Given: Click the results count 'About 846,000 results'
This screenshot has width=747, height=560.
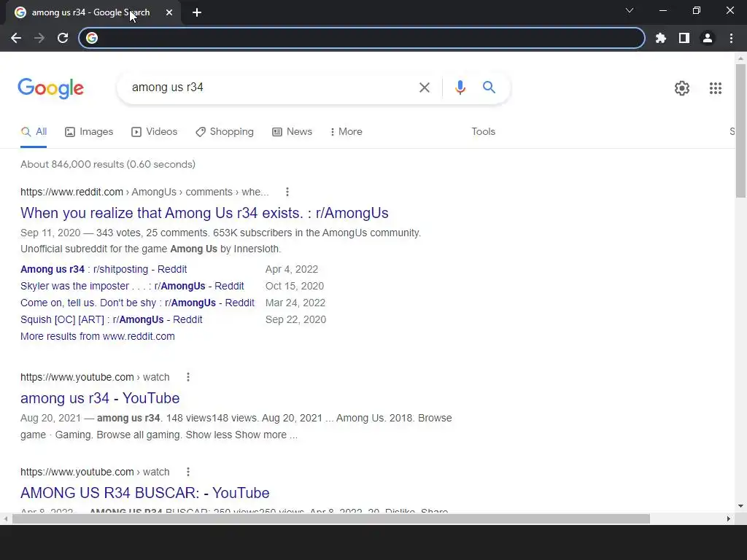Looking at the screenshot, I should pyautogui.click(x=108, y=164).
